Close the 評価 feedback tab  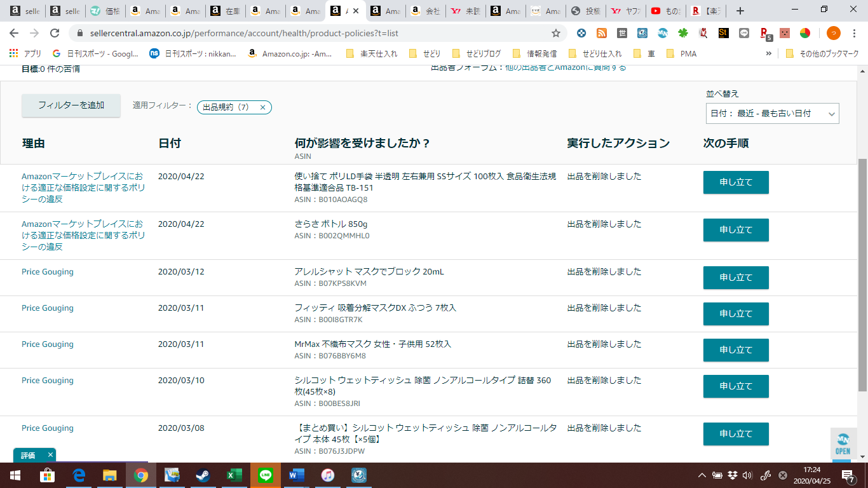pyautogui.click(x=50, y=455)
